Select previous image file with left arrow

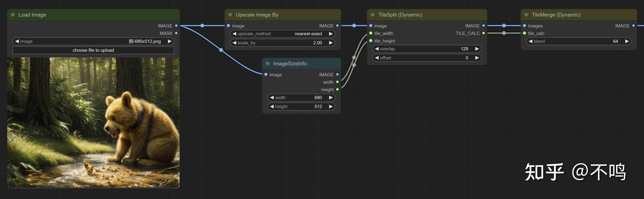pos(17,41)
